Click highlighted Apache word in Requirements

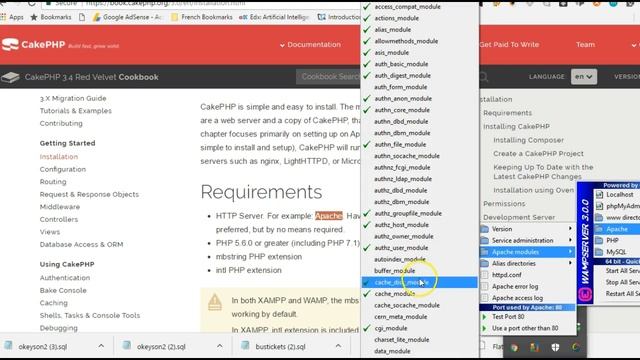click(329, 216)
